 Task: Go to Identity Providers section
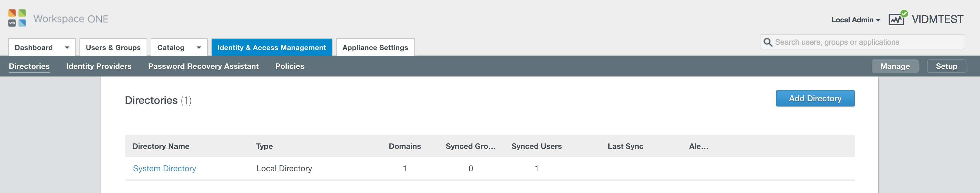click(x=99, y=66)
